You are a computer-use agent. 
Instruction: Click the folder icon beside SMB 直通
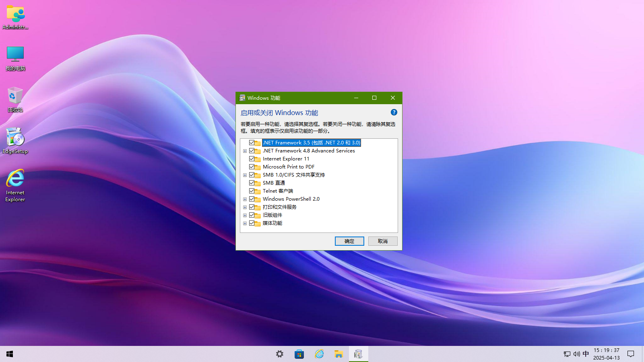click(258, 183)
